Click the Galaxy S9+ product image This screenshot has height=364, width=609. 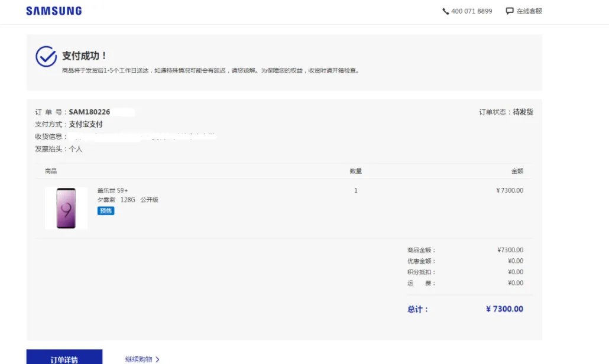point(65,207)
